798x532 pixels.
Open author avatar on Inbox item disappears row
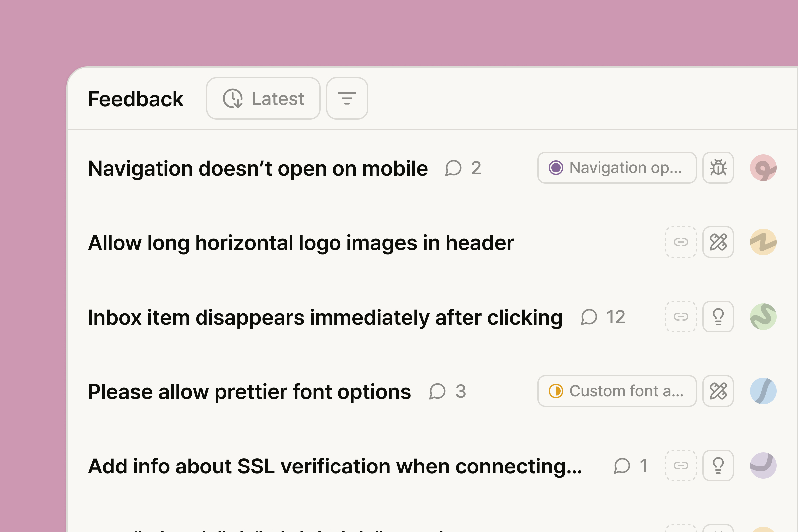[x=763, y=317]
